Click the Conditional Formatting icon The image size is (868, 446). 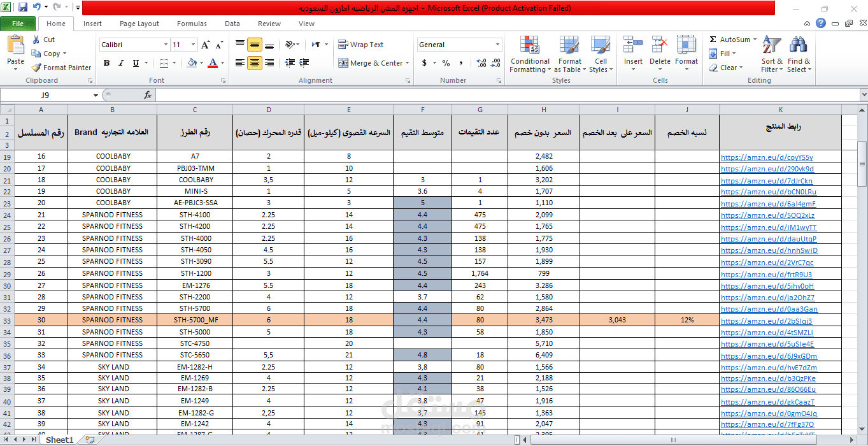tap(530, 45)
